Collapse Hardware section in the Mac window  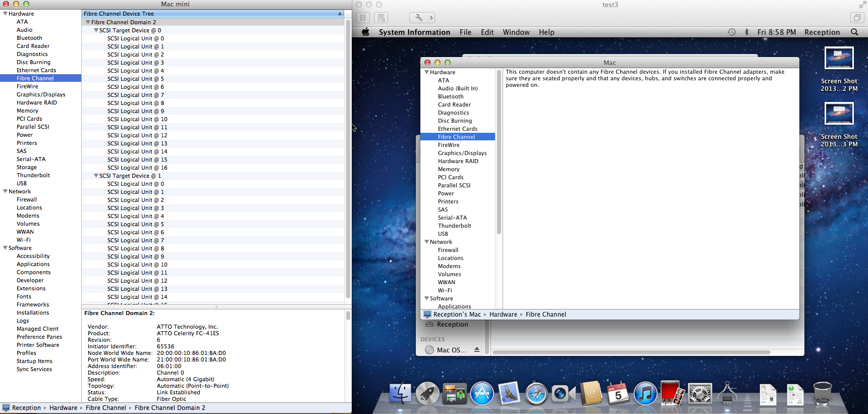click(426, 72)
